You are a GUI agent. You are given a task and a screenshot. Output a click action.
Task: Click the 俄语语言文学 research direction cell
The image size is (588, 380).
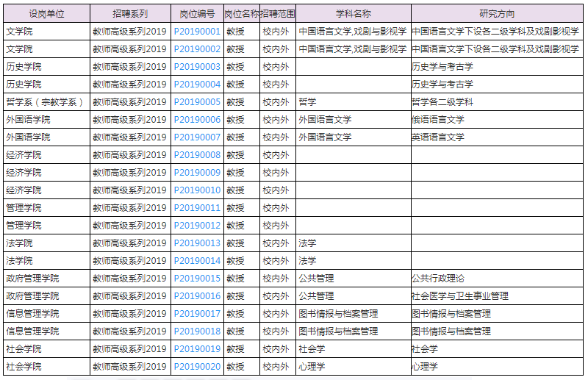click(438, 120)
